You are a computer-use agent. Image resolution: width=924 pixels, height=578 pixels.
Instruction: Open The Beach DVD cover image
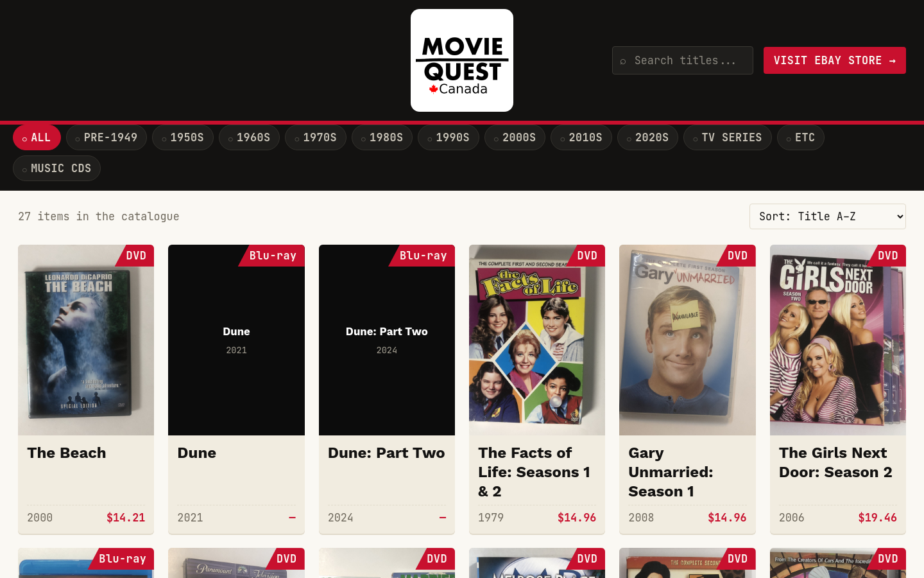tap(86, 340)
